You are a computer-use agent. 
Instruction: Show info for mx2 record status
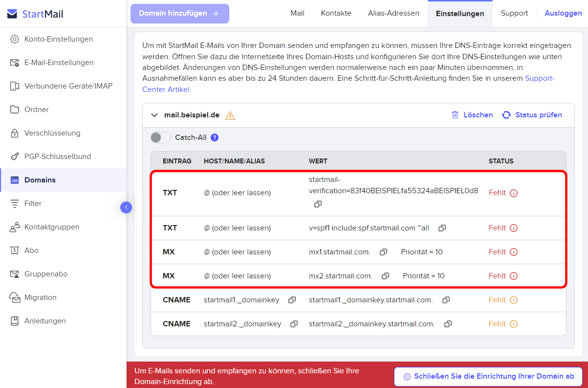pos(514,276)
